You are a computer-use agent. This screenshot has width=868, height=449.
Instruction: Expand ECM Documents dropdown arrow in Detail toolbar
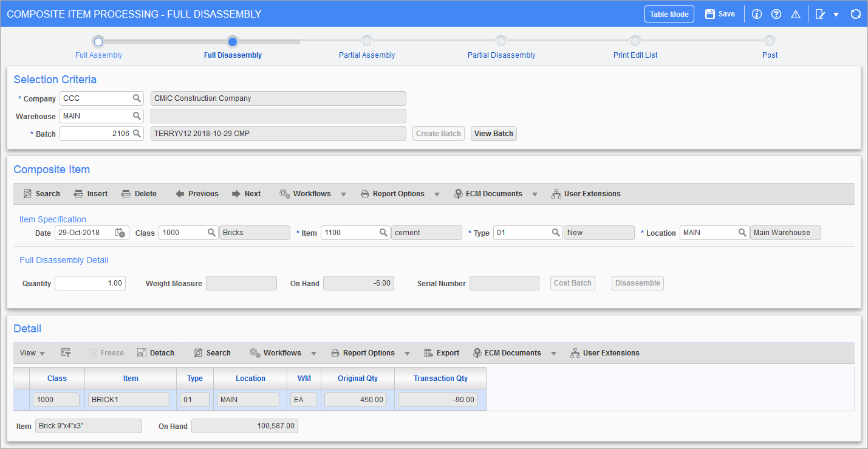[x=553, y=354]
